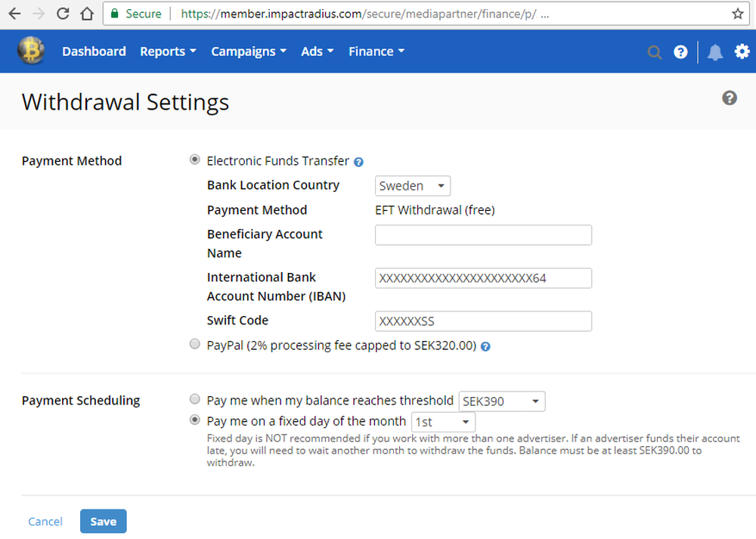
Task: Open the 1st fixed day dropdown
Action: click(442, 423)
